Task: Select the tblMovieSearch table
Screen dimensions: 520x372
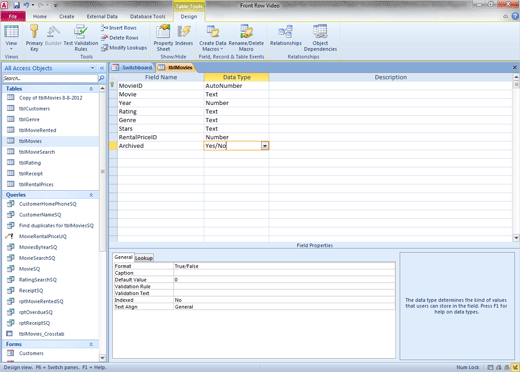Action: [37, 152]
